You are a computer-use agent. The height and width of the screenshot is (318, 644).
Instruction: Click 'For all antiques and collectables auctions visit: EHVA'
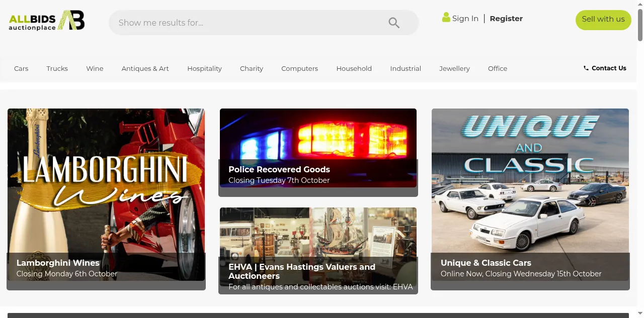(x=320, y=287)
